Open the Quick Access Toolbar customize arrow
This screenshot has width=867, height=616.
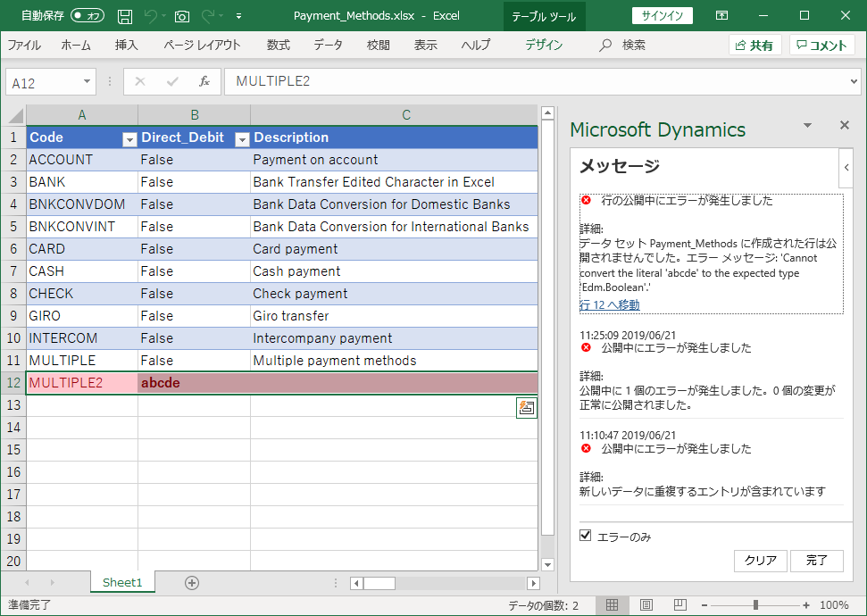point(239,17)
